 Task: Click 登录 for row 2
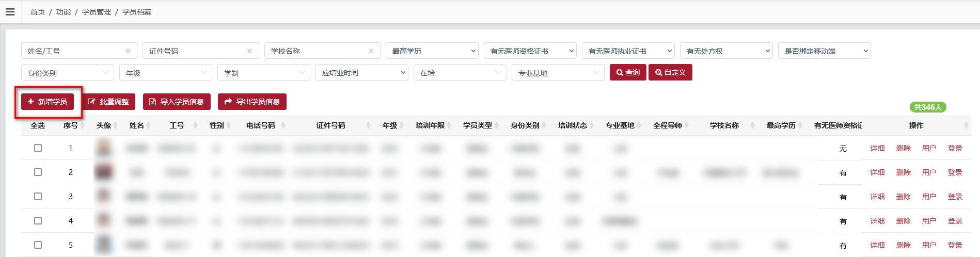(955, 172)
